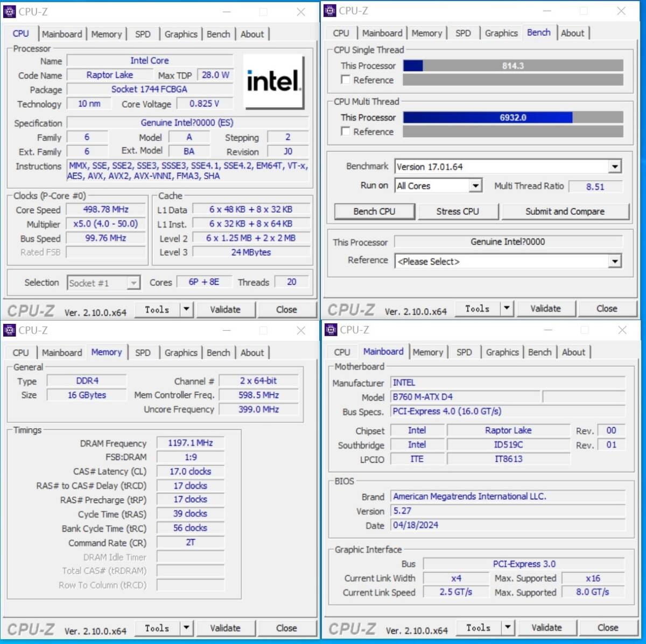This screenshot has height=644, width=646.
Task: Click the CPU-Z title icon of the Memory-tab window
Action: [x=9, y=330]
